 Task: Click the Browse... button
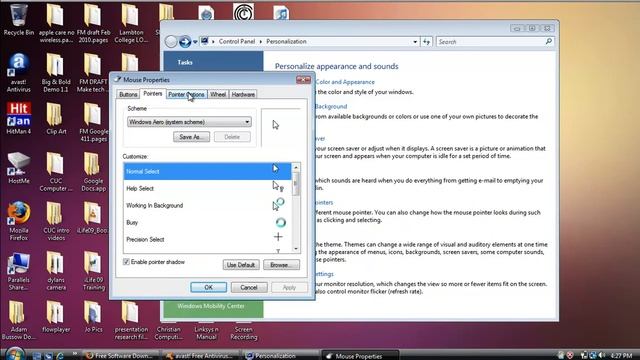(281, 264)
